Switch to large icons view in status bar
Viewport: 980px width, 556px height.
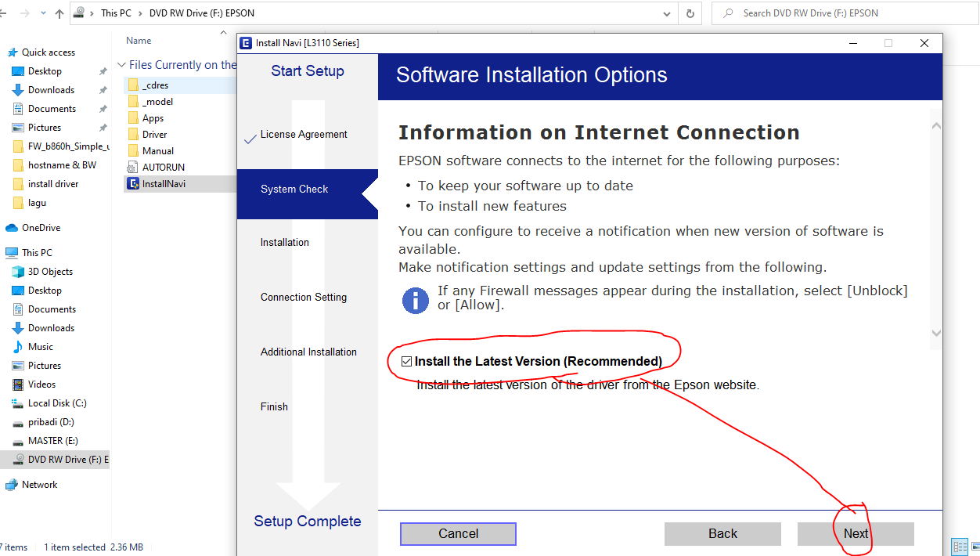coord(975,547)
